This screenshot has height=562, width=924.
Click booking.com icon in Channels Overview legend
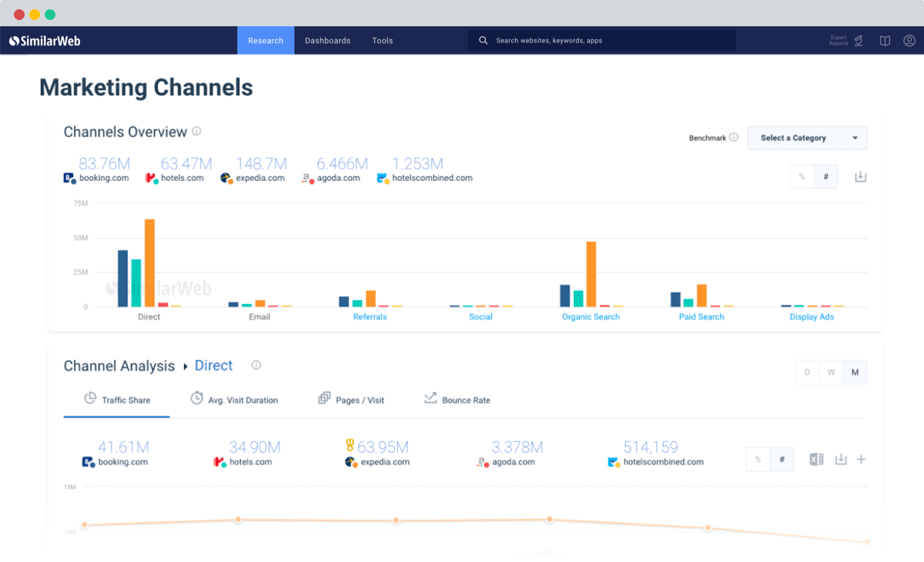pyautogui.click(x=69, y=179)
